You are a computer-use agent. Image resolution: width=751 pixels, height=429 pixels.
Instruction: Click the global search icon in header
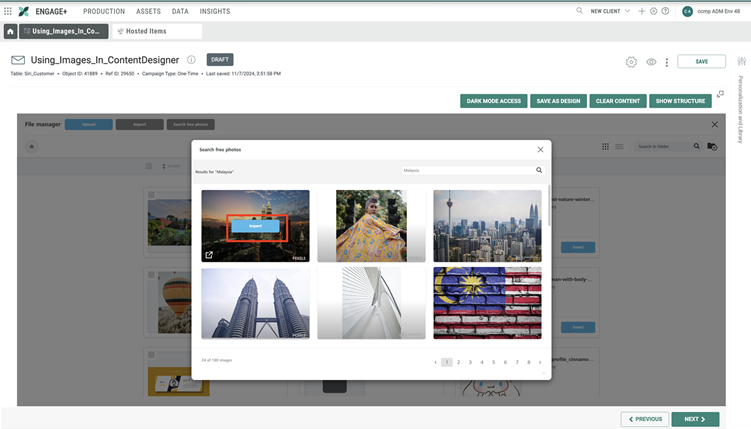click(x=580, y=11)
